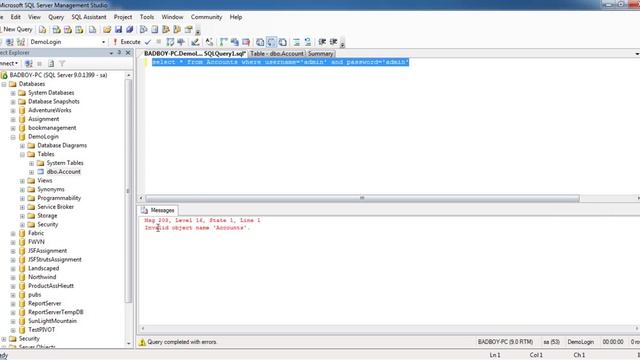Click the Analysis Services MDX Query icon

[56, 30]
